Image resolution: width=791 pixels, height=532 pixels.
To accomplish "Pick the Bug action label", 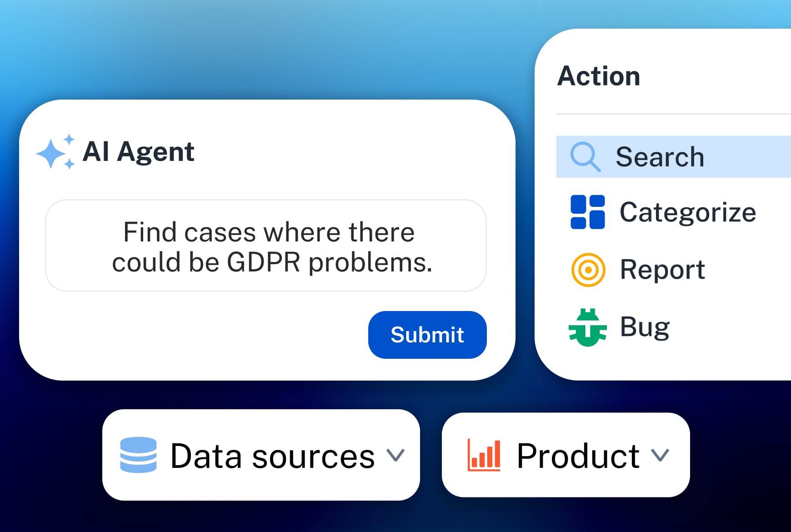I will tap(645, 327).
